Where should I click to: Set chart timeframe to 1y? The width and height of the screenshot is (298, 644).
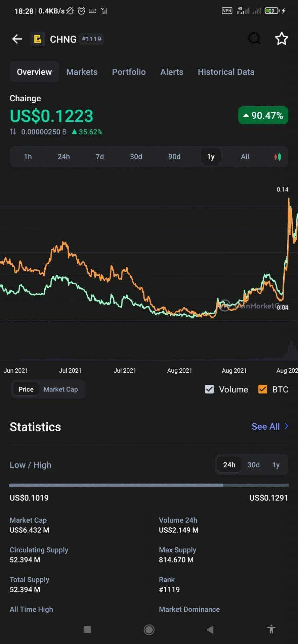pos(211,157)
